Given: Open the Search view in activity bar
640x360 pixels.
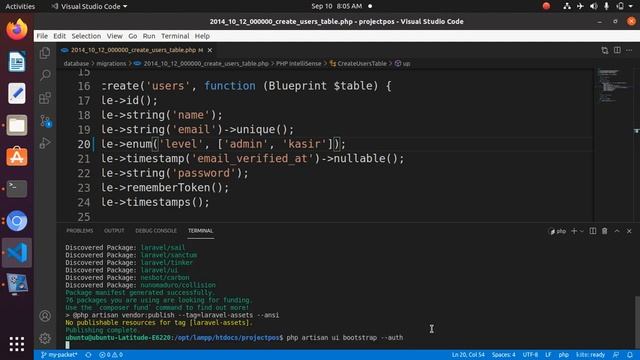Looking at the screenshot, I should tap(45, 75).
